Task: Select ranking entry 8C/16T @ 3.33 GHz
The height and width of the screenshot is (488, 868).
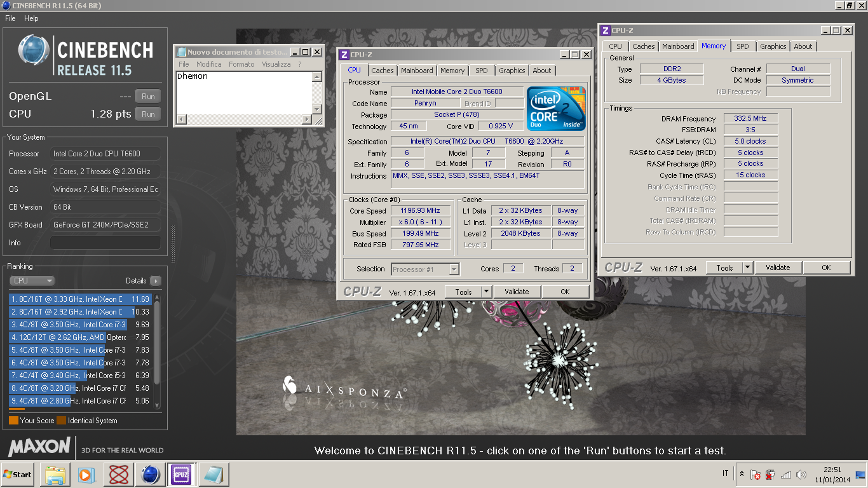Action: [79, 299]
